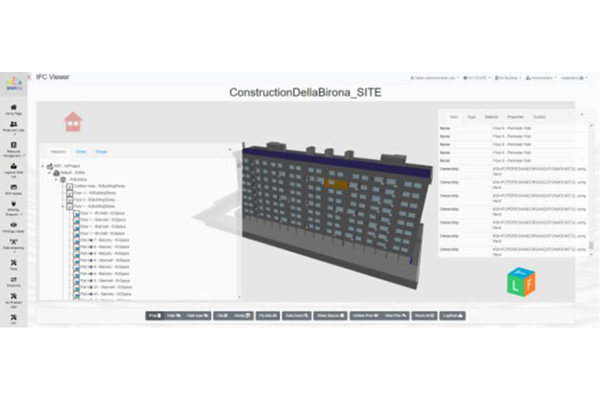Open the Ontology viewer eye icon
The height and width of the screenshot is (400, 600).
coord(13,227)
